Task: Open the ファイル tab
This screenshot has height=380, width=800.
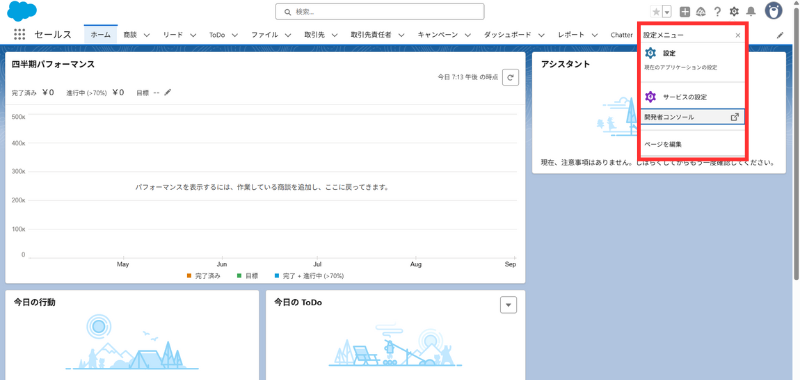Action: point(264,35)
